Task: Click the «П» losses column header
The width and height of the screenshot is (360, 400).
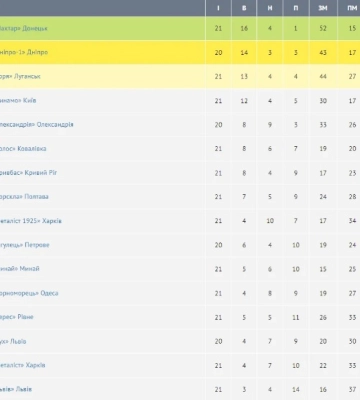Action: point(296,8)
